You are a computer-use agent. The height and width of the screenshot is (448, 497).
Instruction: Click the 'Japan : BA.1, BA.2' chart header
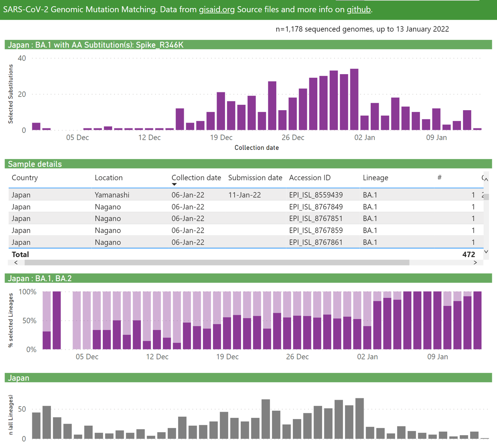(248, 278)
